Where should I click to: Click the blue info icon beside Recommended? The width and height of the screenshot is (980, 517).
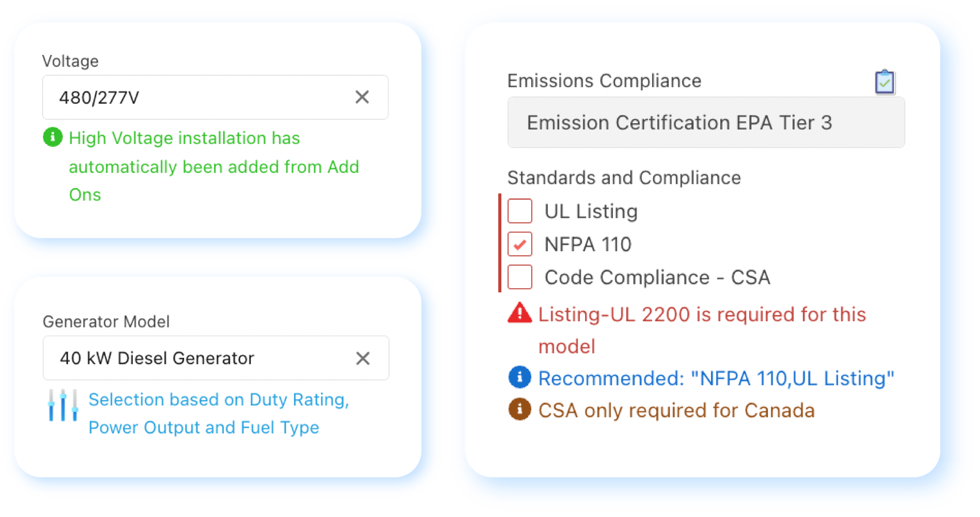pos(519,377)
